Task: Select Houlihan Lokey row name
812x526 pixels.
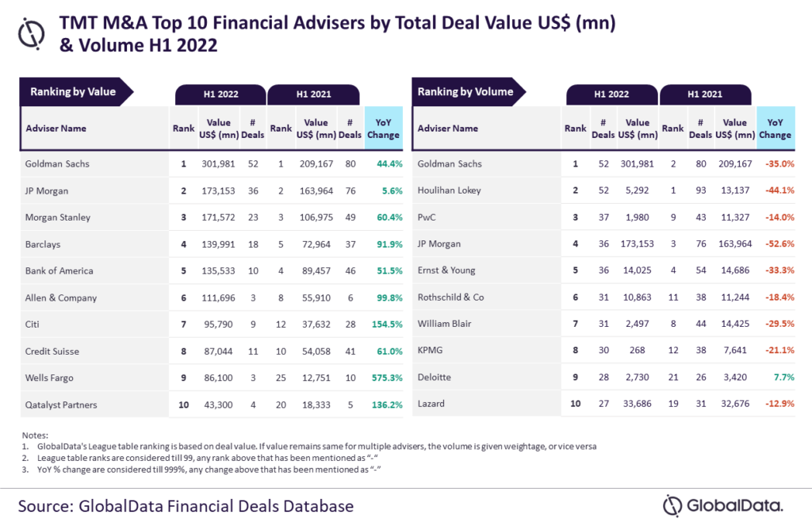Action: pos(450,190)
